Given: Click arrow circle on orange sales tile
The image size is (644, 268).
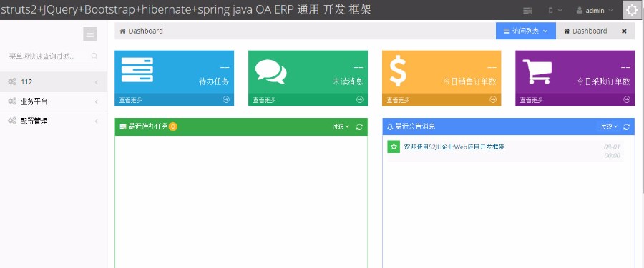Looking at the screenshot, I should pos(493,99).
